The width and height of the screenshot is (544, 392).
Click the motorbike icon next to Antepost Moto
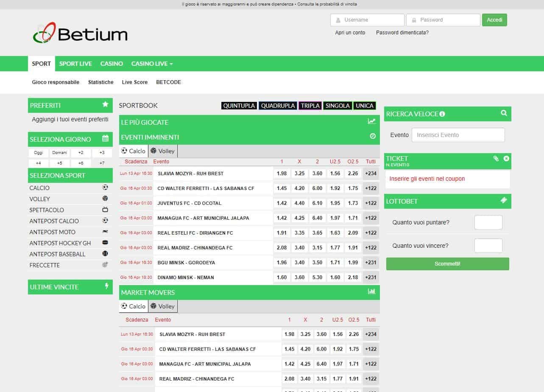pyautogui.click(x=105, y=232)
